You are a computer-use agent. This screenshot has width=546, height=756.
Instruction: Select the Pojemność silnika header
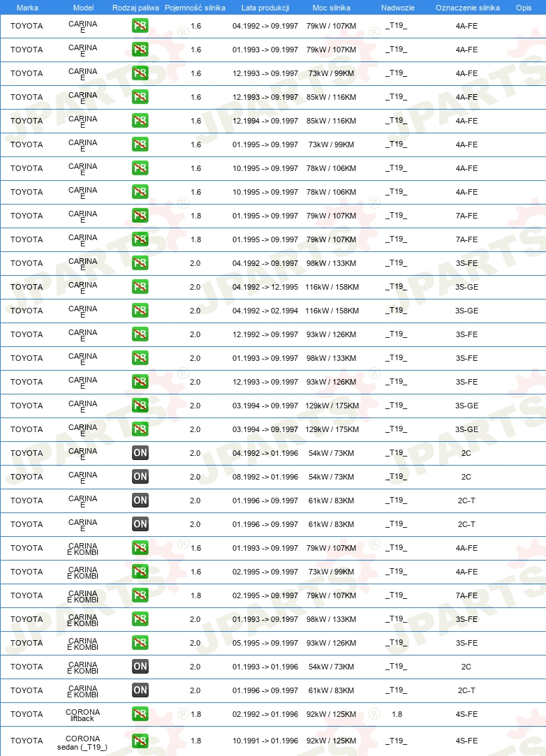tap(195, 8)
